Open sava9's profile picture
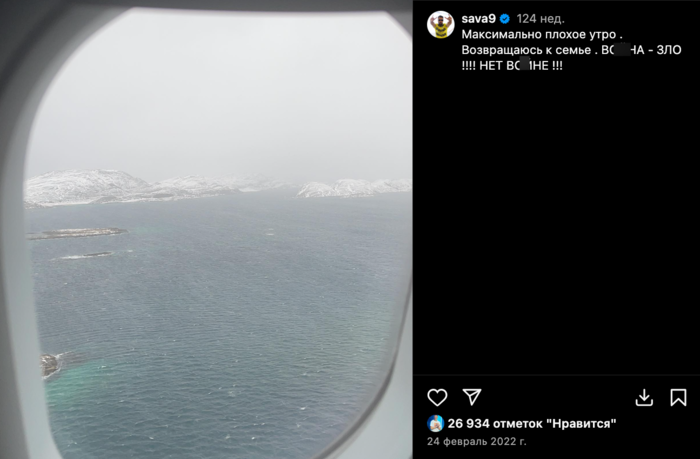700x459 pixels. tap(441, 24)
